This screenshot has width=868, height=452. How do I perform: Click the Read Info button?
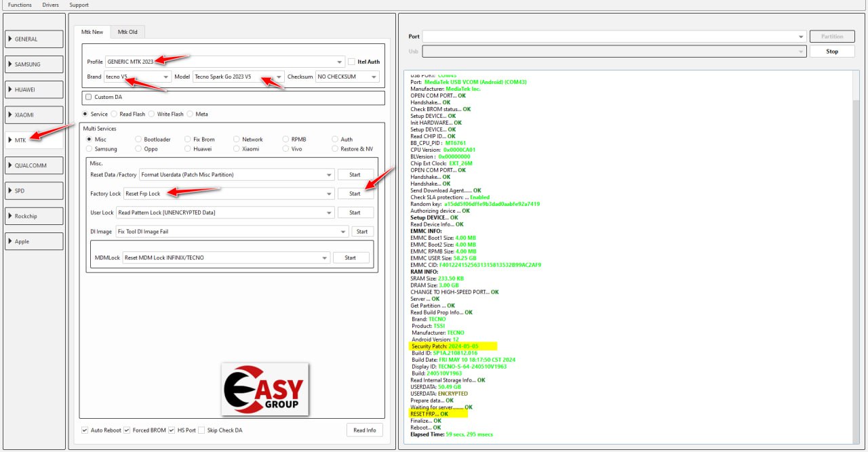[x=365, y=430]
